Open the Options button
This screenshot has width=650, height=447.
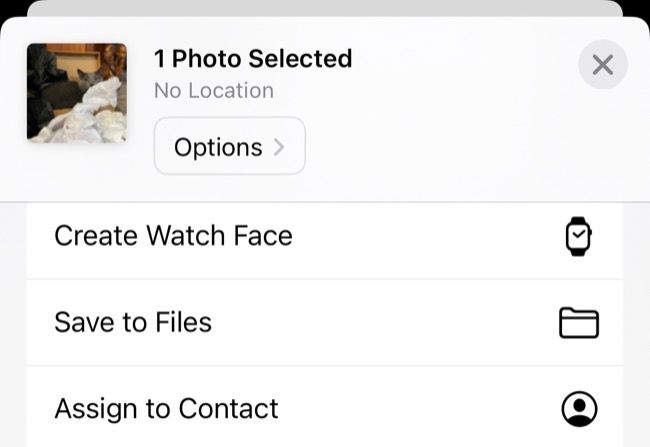pos(229,147)
